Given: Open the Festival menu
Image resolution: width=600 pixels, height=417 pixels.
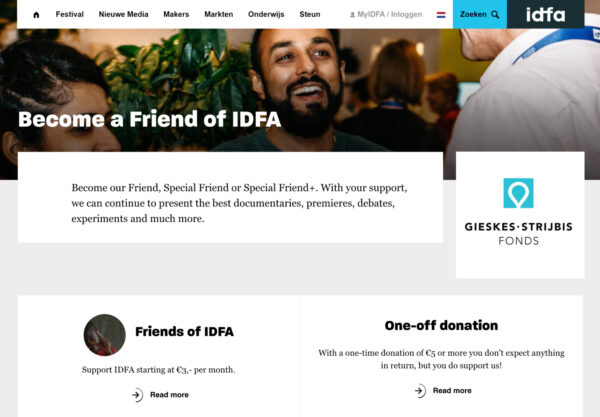Looking at the screenshot, I should 70,14.
